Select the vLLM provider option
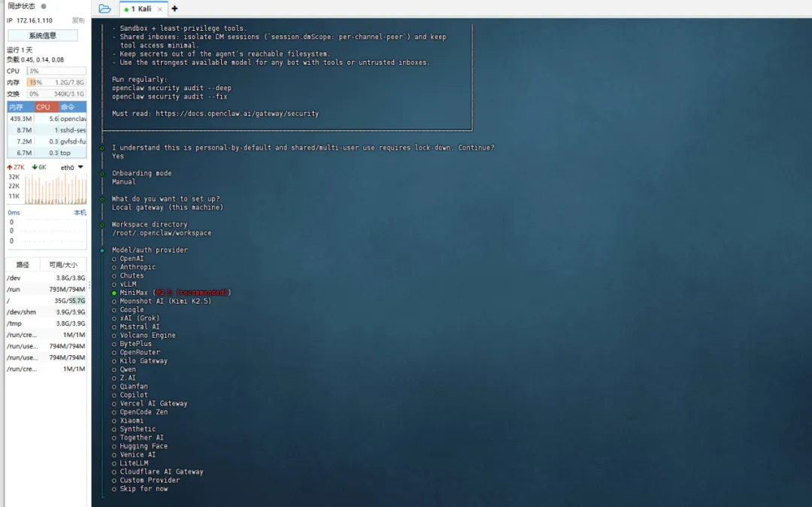This screenshot has width=812, height=507. (124, 284)
